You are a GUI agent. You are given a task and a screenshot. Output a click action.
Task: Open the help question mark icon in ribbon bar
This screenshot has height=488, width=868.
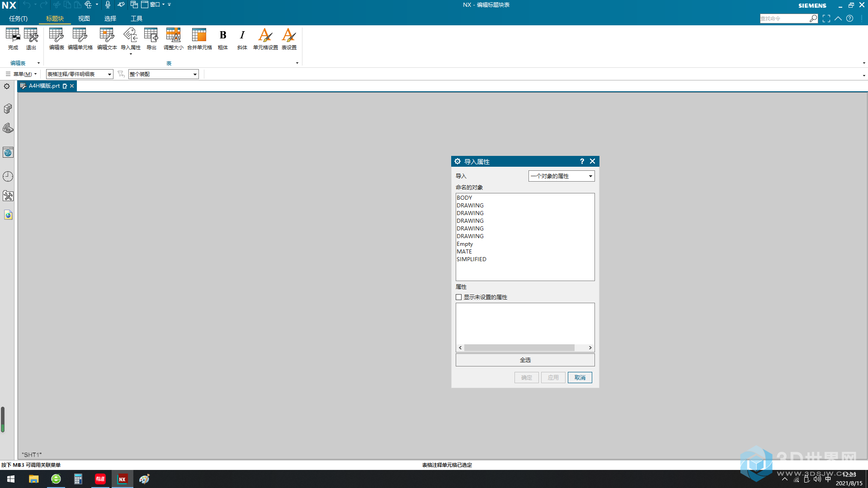click(x=850, y=19)
